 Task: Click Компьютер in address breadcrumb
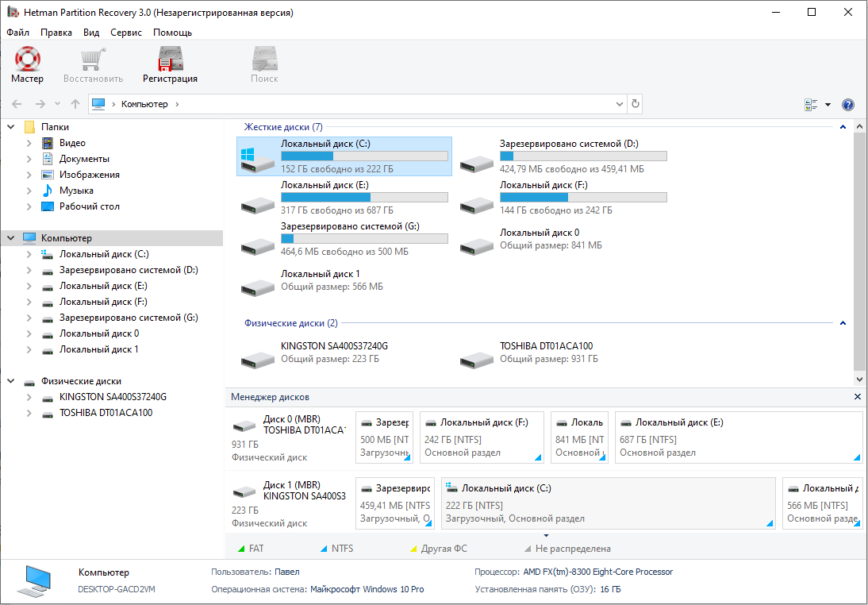[144, 104]
